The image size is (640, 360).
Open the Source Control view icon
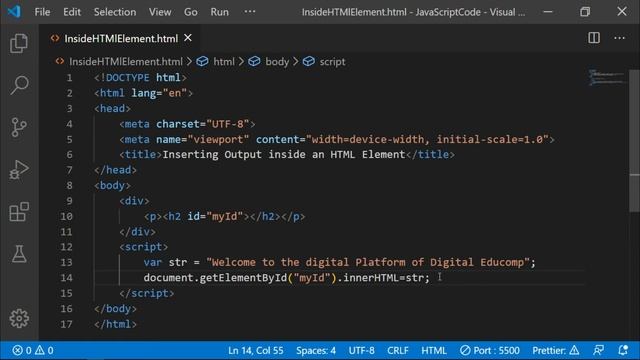(19, 127)
